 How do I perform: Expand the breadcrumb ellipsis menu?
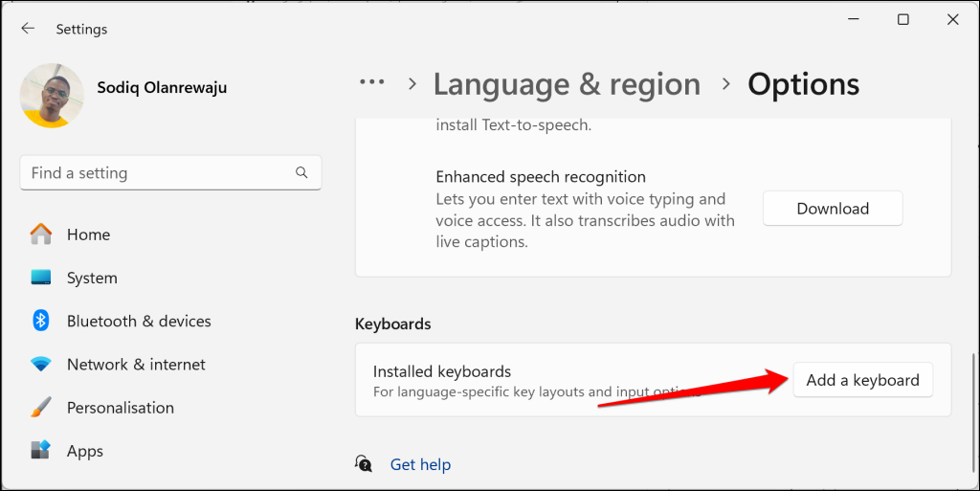[x=372, y=82]
